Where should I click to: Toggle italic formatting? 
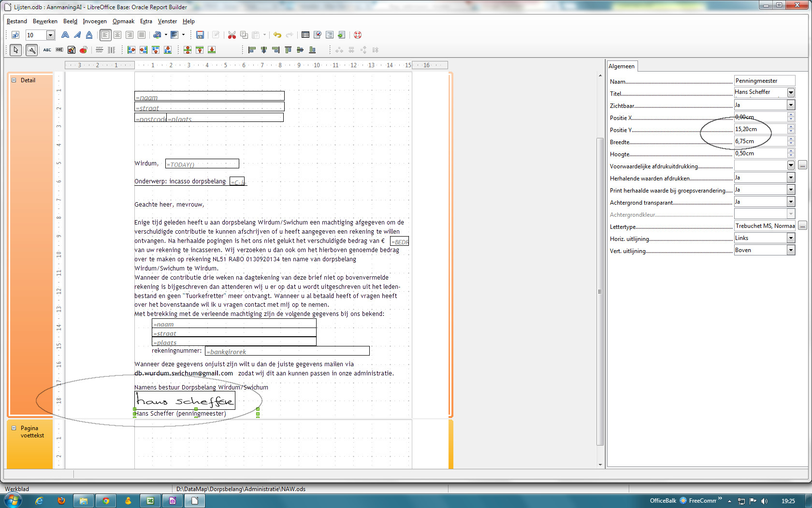point(77,35)
